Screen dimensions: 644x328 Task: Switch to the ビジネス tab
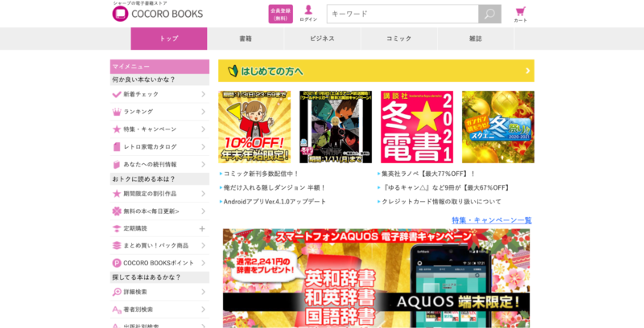(x=323, y=39)
